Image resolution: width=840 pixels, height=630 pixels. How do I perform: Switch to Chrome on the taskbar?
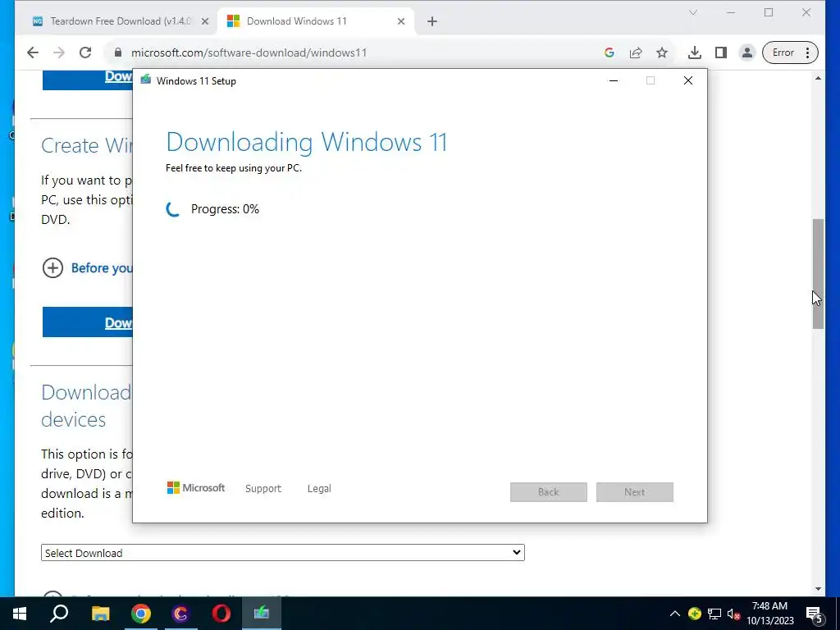coord(141,614)
